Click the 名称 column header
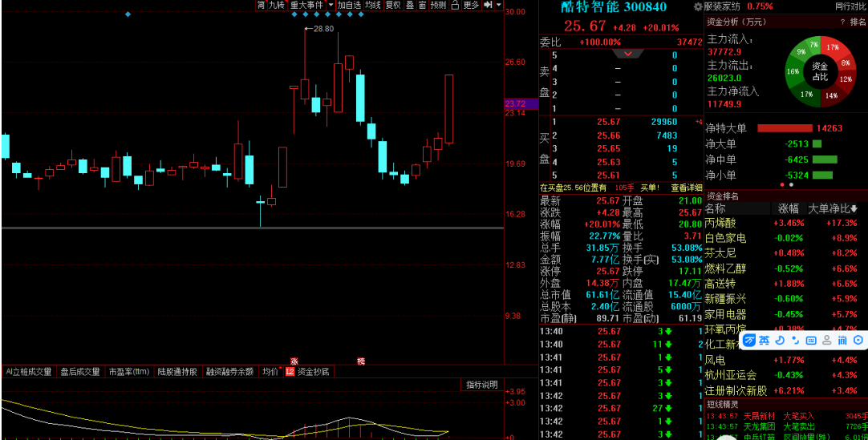The height and width of the screenshot is (440, 868). [x=716, y=209]
